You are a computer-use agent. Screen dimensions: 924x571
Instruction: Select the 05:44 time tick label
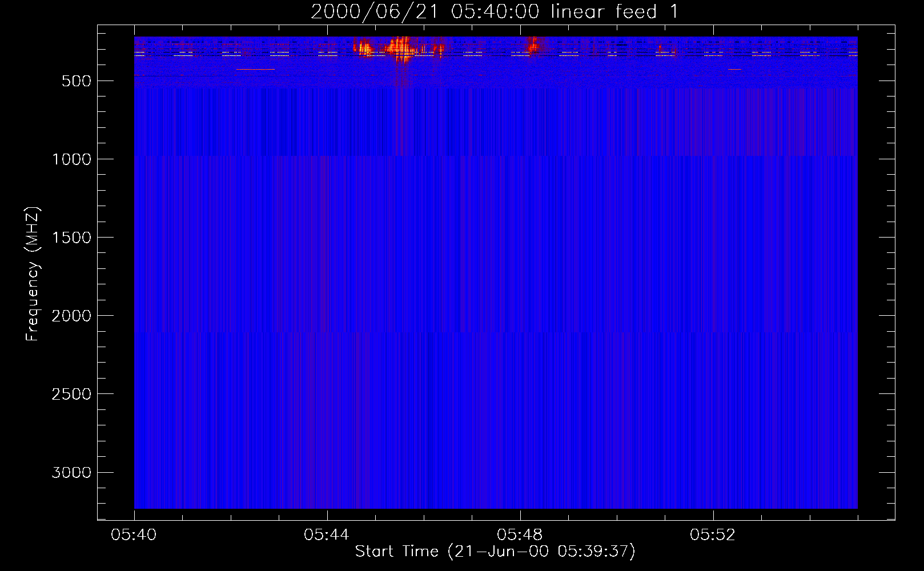pyautogui.click(x=327, y=535)
